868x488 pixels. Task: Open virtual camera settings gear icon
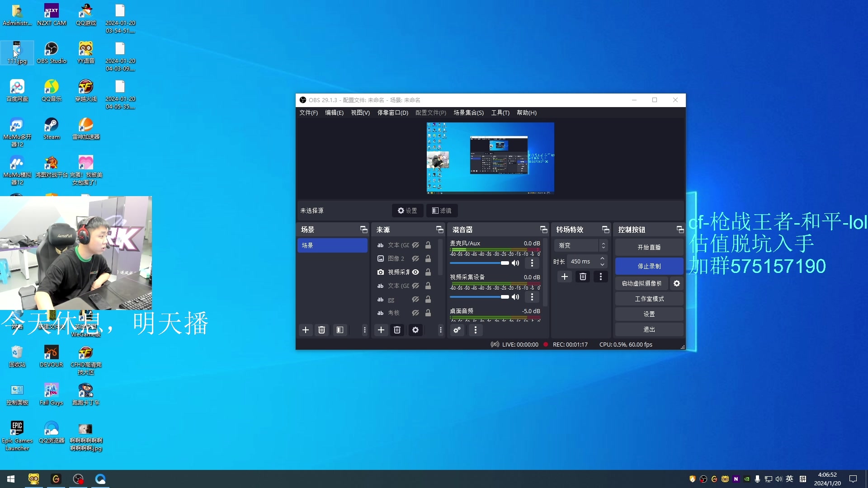tap(677, 283)
